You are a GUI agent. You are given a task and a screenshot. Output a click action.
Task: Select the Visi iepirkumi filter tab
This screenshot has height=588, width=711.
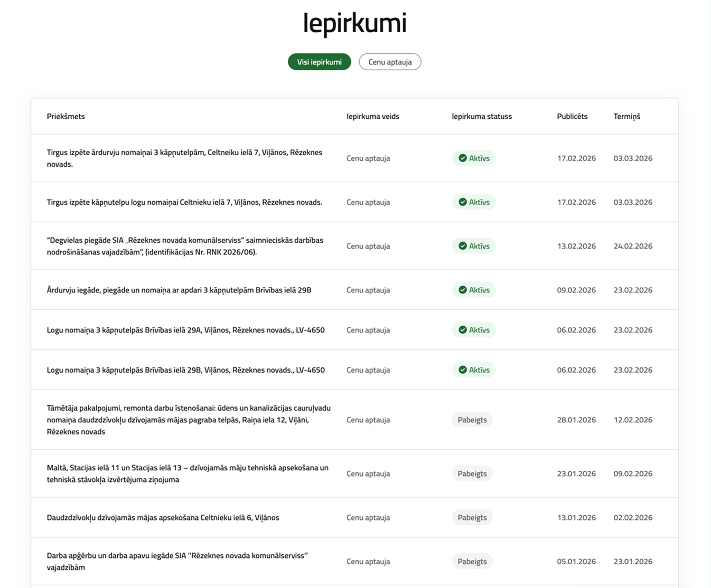(x=319, y=62)
